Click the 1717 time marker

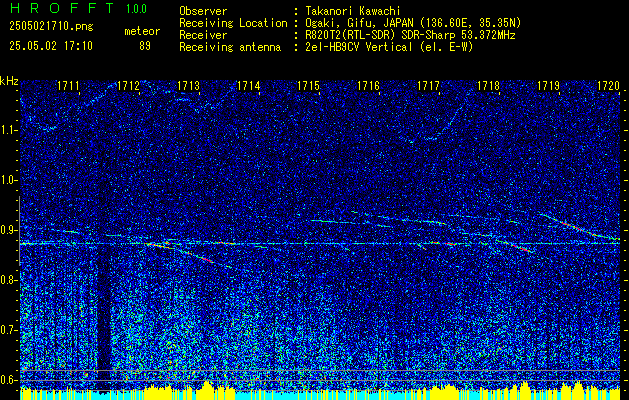(x=428, y=85)
